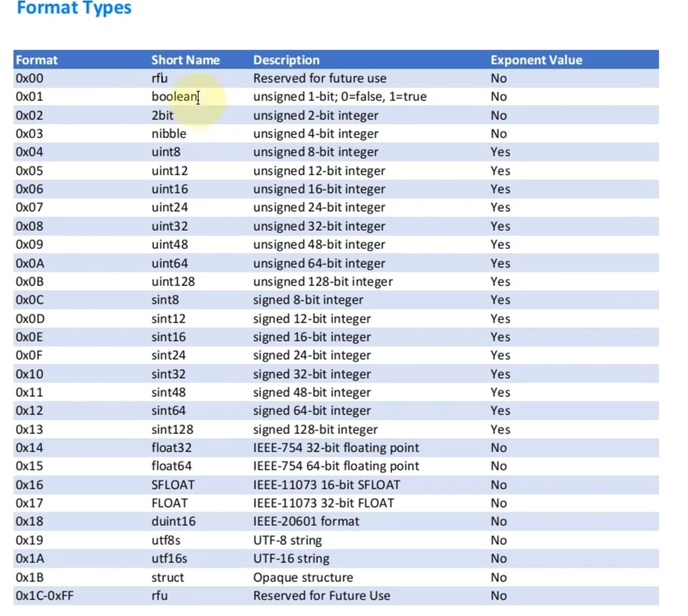
Task: Click the 'Yes' value in 0x04 row
Action: point(500,152)
